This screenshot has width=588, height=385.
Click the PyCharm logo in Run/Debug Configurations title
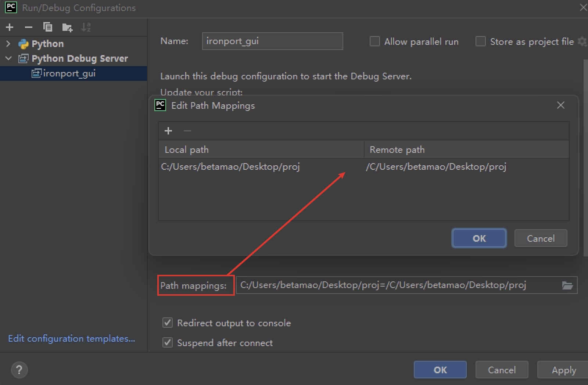click(11, 7)
